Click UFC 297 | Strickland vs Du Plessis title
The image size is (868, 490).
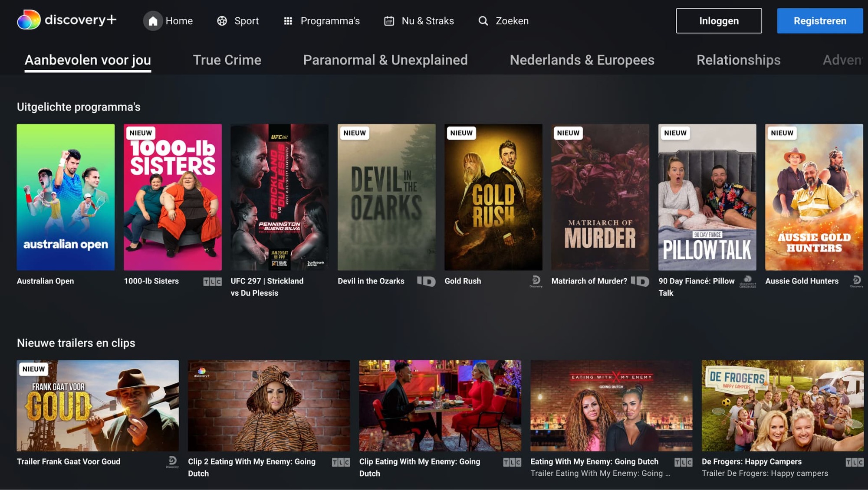coord(267,287)
